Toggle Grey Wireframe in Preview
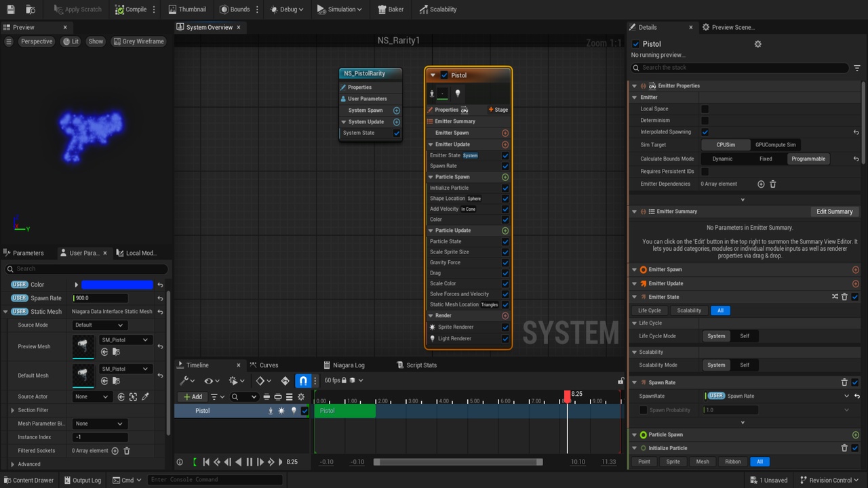Viewport: 868px width, 488px height. (138, 41)
